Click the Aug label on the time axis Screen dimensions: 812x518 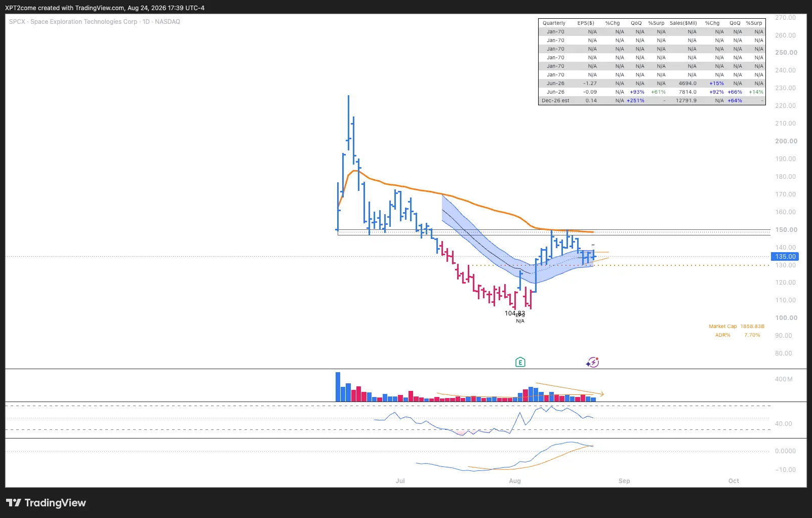[515, 481]
